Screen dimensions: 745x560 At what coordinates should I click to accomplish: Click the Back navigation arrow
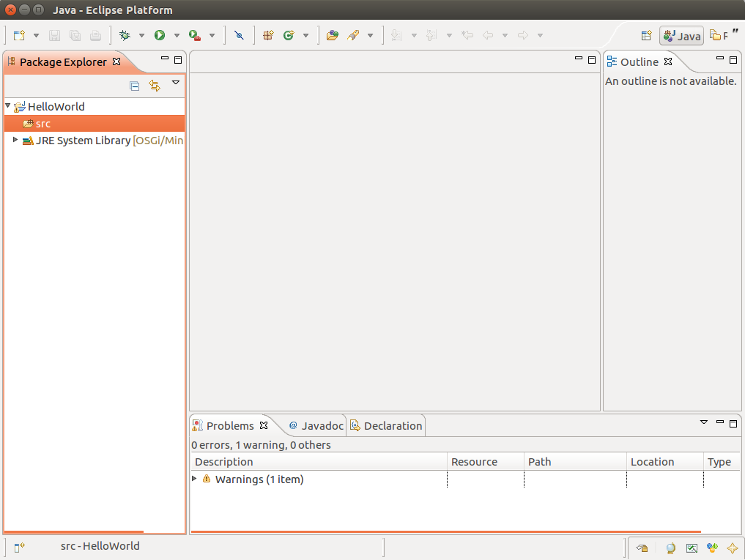(487, 36)
